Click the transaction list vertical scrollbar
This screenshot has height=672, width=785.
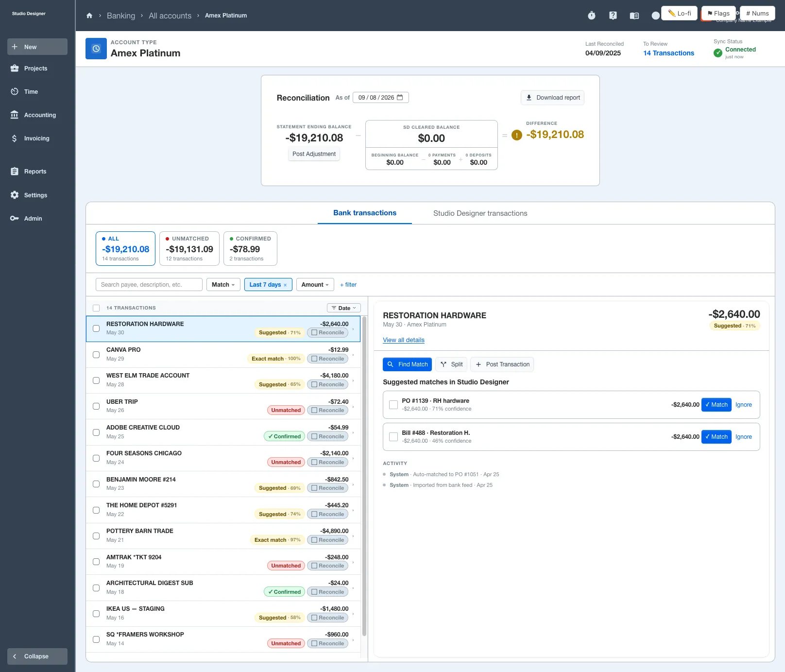tap(364, 476)
